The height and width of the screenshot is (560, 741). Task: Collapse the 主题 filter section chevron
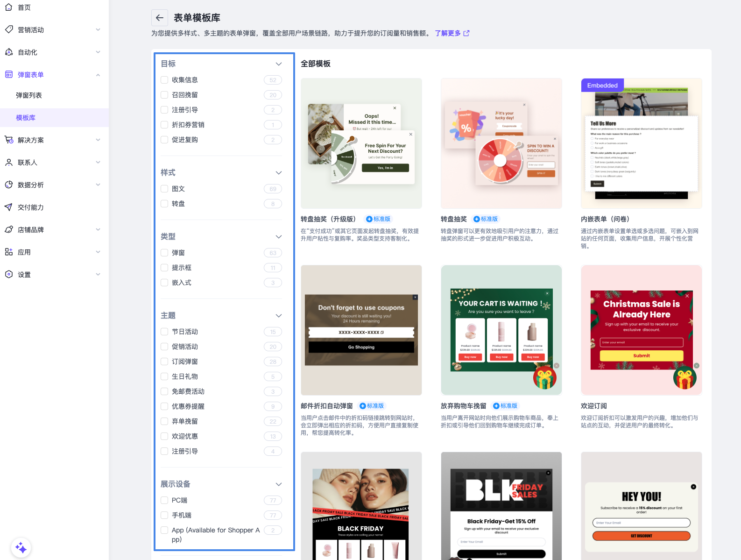pos(279,316)
